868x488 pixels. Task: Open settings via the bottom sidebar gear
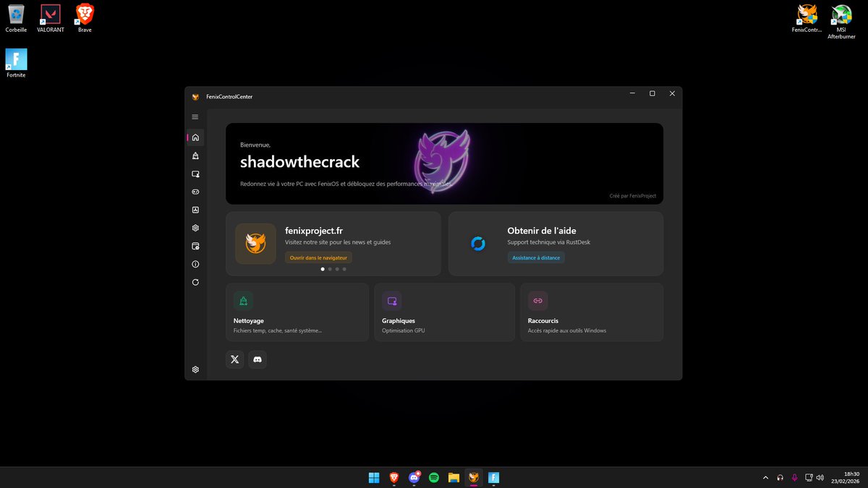pyautogui.click(x=195, y=369)
